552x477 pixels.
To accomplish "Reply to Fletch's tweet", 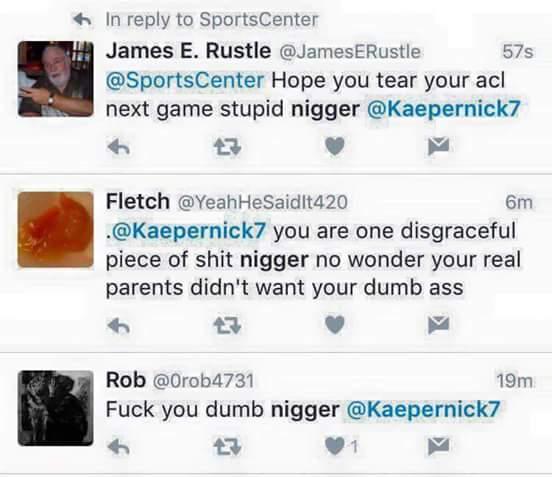I will point(119,325).
